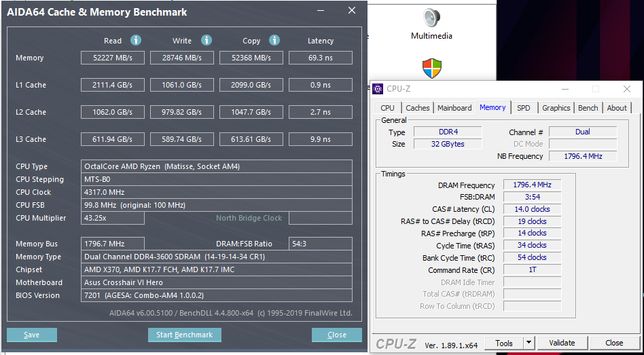This screenshot has width=644, height=355.
Task: Switch to the Caches tab in CPU-Z
Action: 417,108
